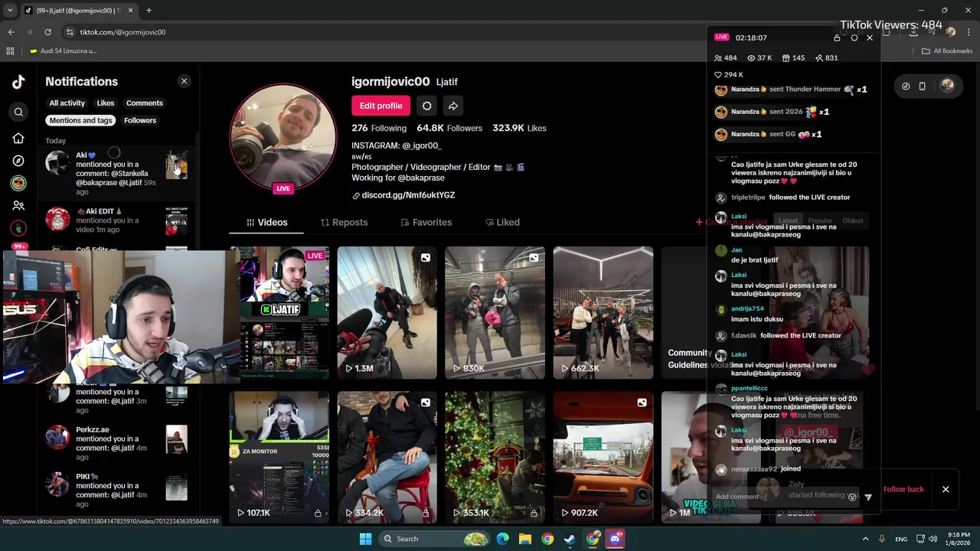Switch to the Liked tab
980x551 pixels.
click(x=502, y=222)
